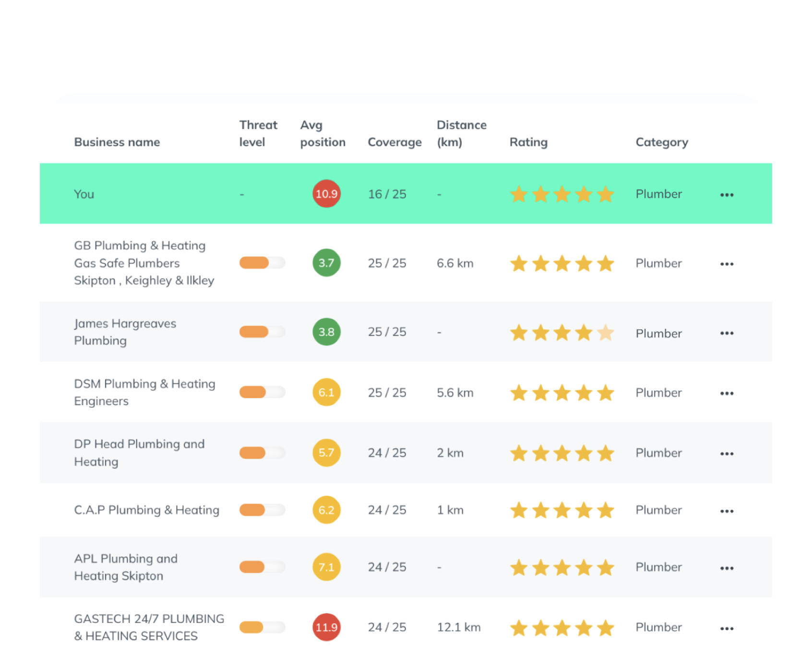Open more options for DSM Plumbing & Heating

pyautogui.click(x=727, y=393)
